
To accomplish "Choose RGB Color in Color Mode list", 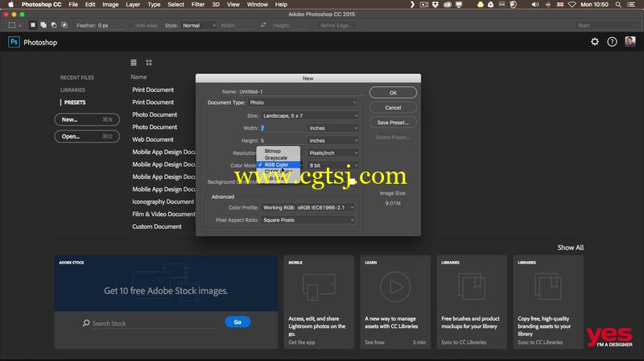I will tap(279, 164).
